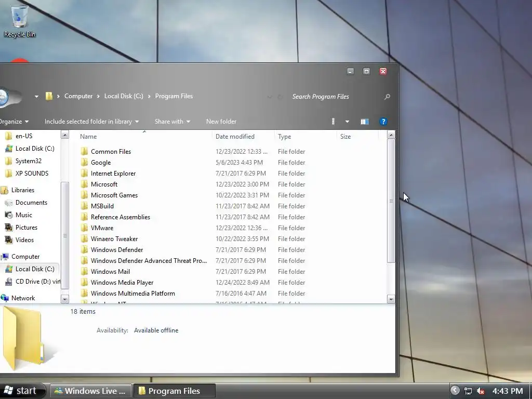Screen dimensions: 532x399
Task: Click the Back navigation button
Action: pyautogui.click(x=3, y=97)
